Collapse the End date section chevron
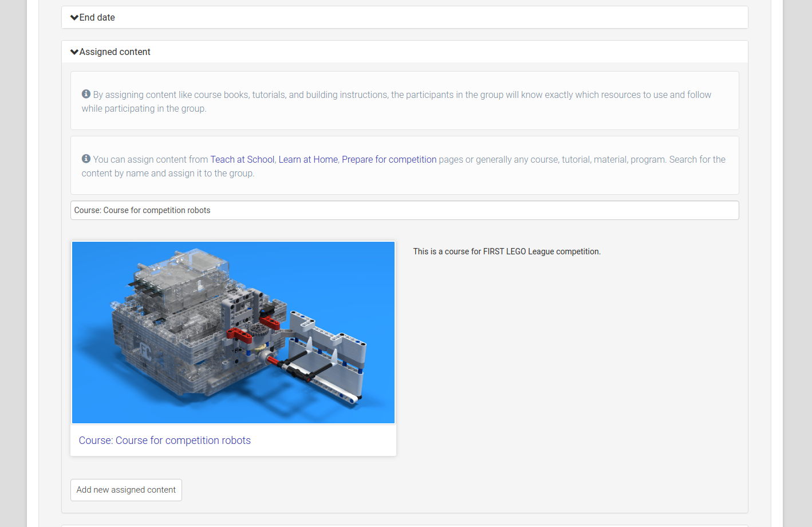Image resolution: width=812 pixels, height=527 pixels. coord(74,18)
